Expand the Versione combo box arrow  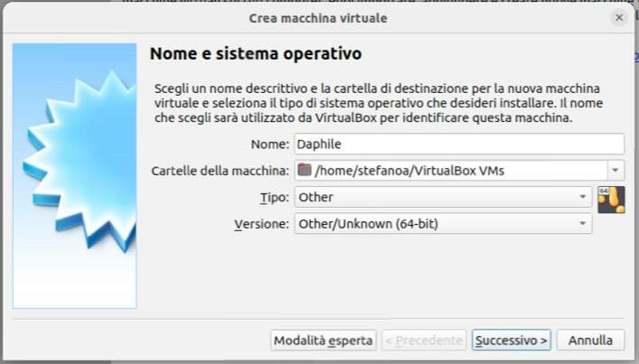[583, 223]
